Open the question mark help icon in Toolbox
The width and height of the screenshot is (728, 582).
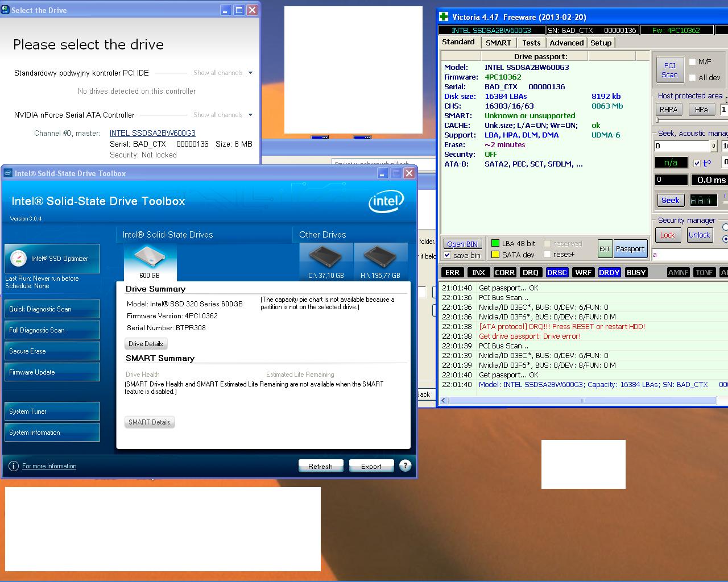(x=405, y=465)
